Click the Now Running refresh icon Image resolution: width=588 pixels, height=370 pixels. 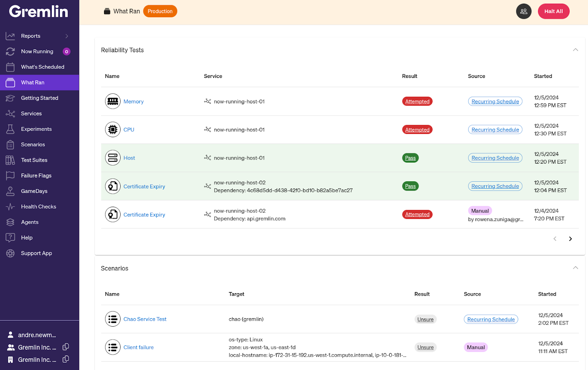10,51
